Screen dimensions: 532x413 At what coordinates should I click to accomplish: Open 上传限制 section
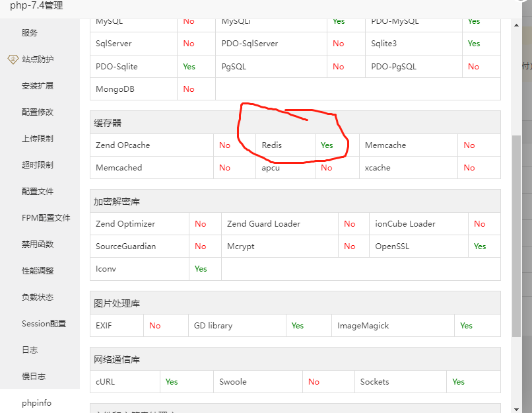[x=38, y=139]
